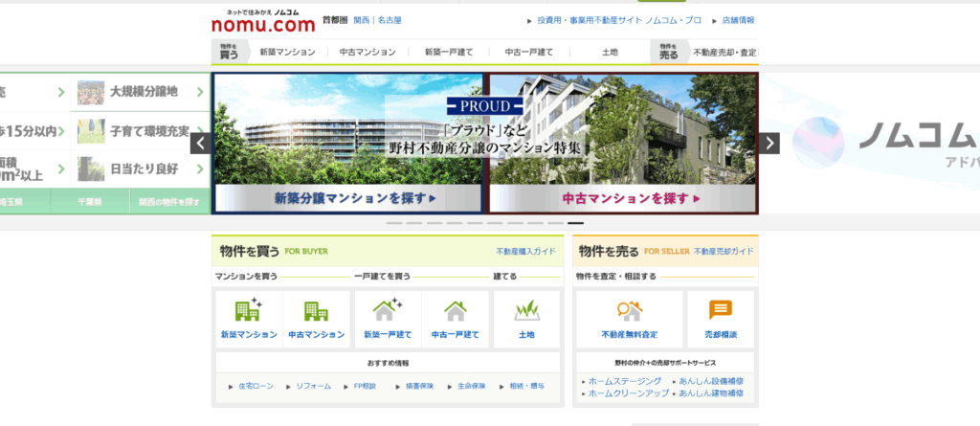Open 不動産購入ガイド link
The height and width of the screenshot is (426, 980).
[x=525, y=252]
